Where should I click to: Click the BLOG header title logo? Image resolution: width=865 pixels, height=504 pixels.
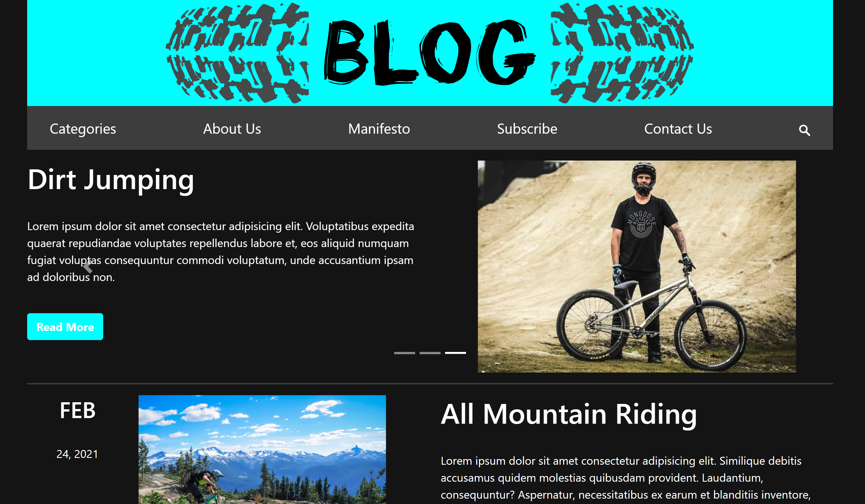(430, 52)
